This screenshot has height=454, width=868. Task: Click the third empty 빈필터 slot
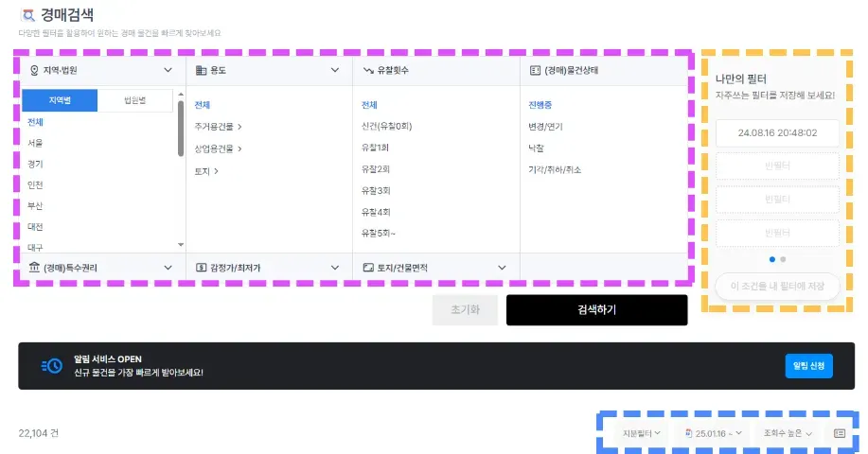(777, 234)
